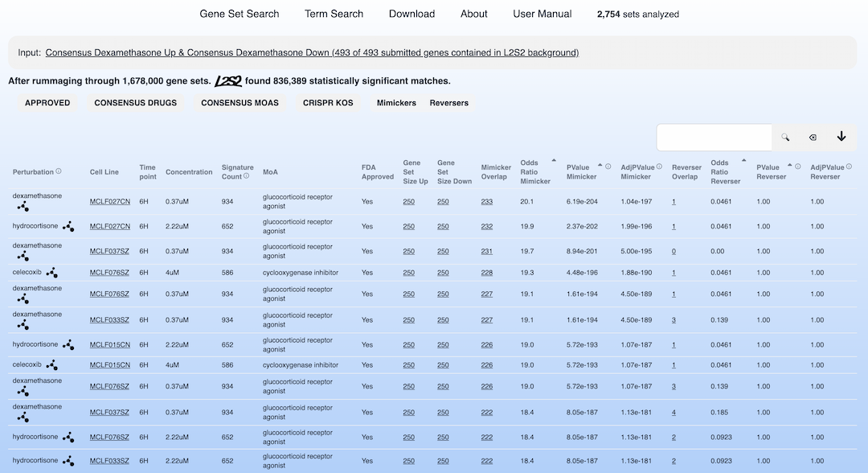Open the Consensus Dexamethasone input gene set link
This screenshot has width=868, height=473.
(312, 53)
